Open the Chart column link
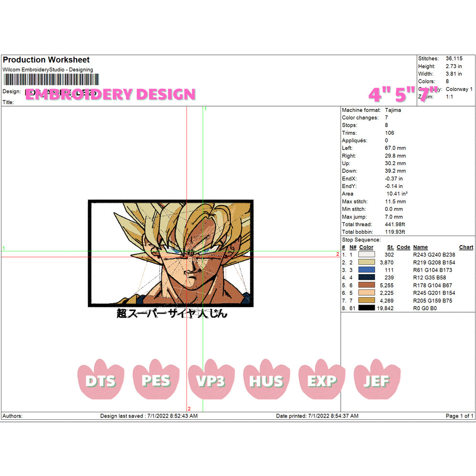 pyautogui.click(x=466, y=247)
